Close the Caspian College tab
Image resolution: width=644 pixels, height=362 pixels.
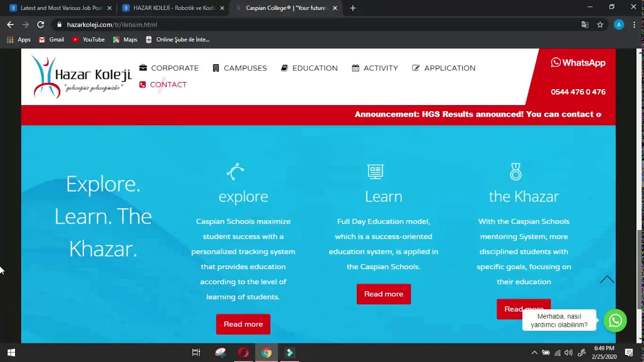(336, 8)
